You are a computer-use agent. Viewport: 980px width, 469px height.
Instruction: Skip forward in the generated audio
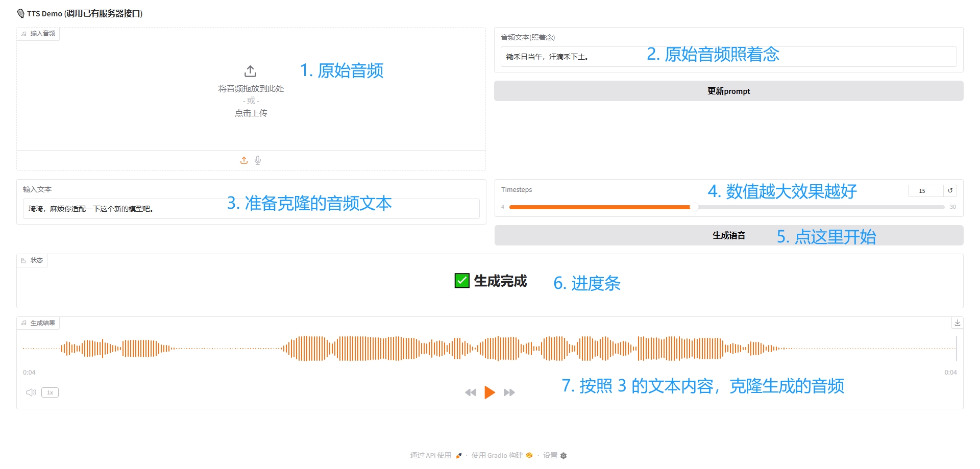(509, 392)
